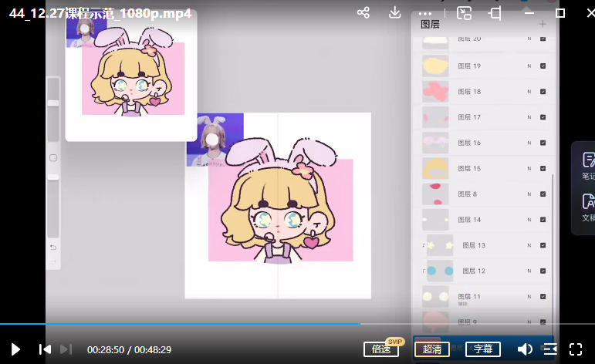Click the 字幕 subtitles button
Screen dimensions: 595x364
pos(483,349)
